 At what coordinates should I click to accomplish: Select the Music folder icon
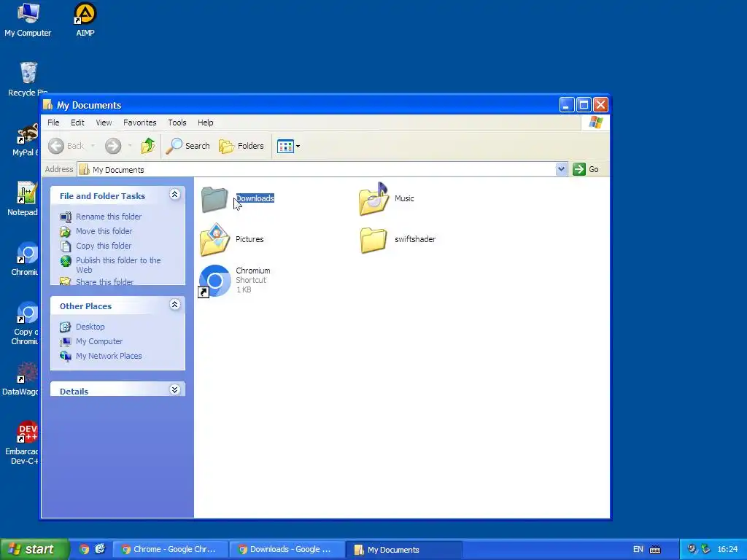tap(374, 199)
